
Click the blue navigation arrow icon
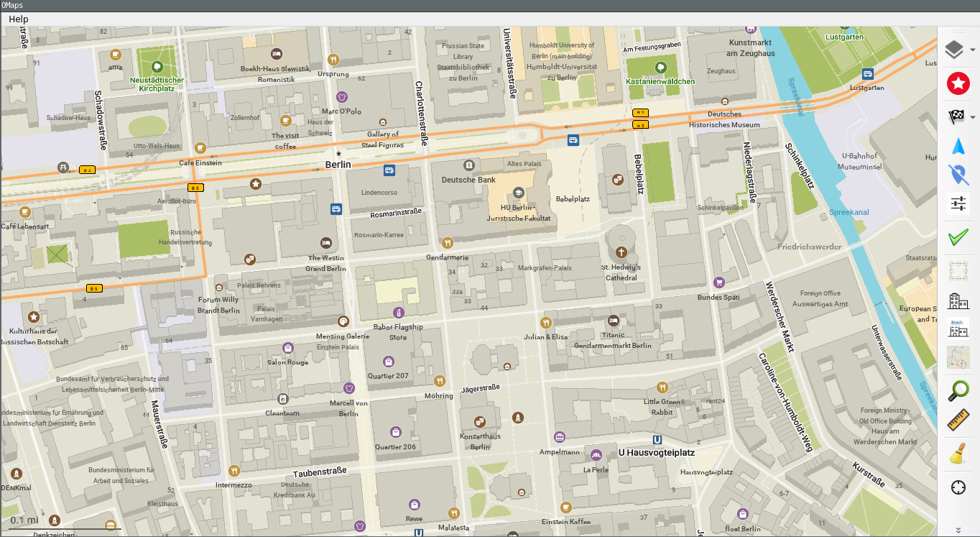pos(958,147)
